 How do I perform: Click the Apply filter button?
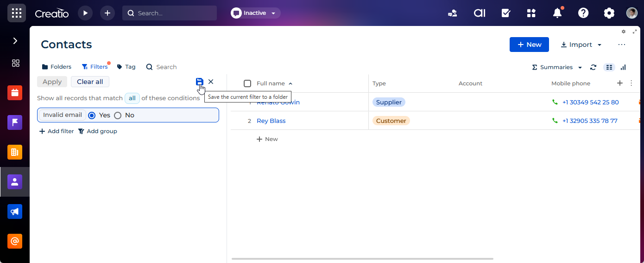pyautogui.click(x=52, y=82)
